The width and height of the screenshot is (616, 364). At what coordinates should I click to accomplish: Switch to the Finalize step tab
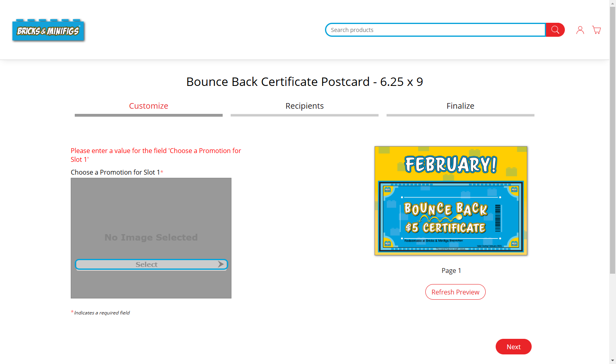click(461, 106)
